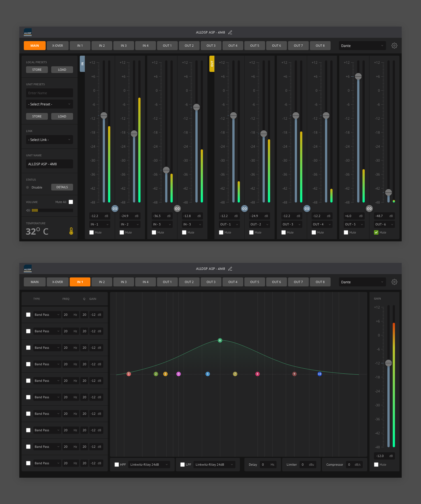The width and height of the screenshot is (421, 504).
Task: Open the X-OVER tab in the EQ window
Action: pyautogui.click(x=57, y=282)
